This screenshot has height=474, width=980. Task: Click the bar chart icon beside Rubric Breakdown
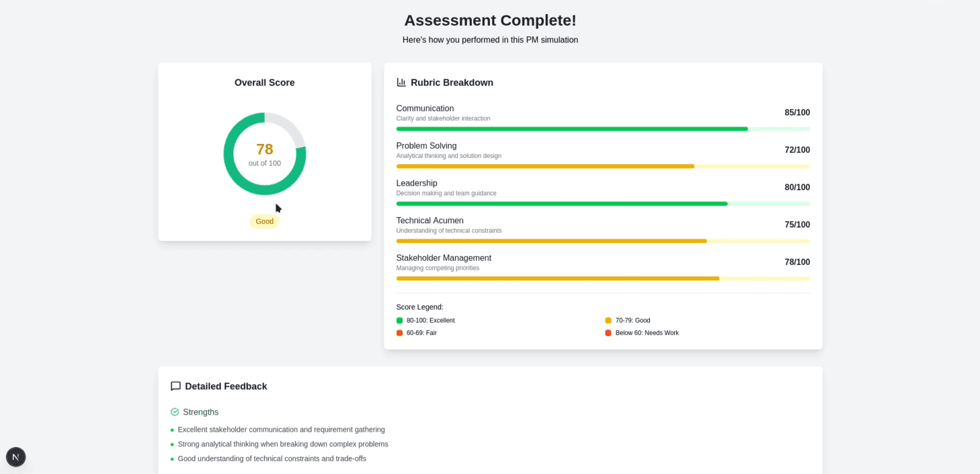(401, 82)
